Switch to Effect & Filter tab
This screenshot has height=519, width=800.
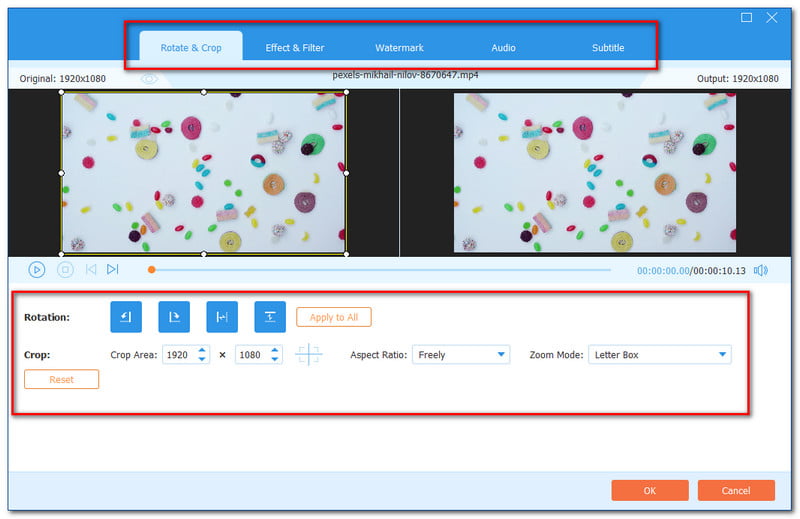click(294, 47)
